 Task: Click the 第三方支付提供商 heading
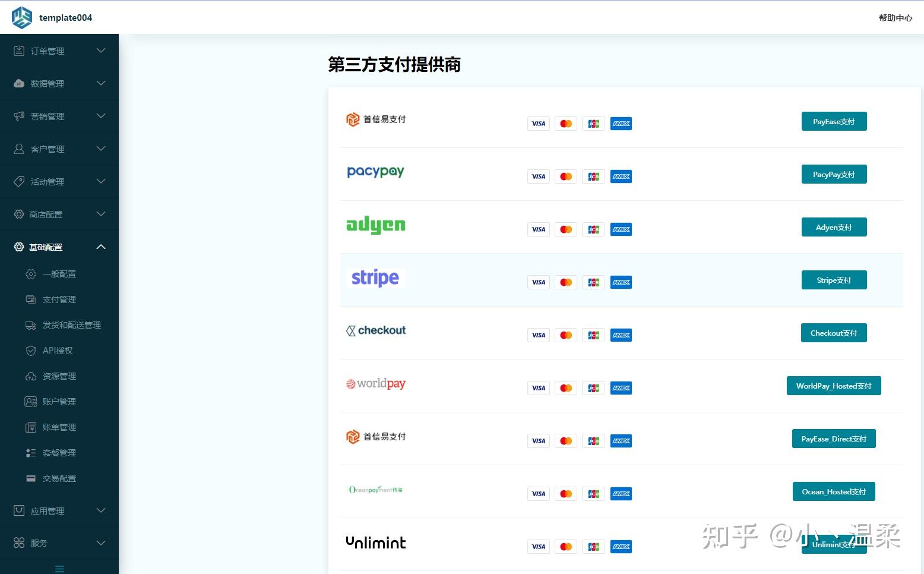click(x=394, y=64)
